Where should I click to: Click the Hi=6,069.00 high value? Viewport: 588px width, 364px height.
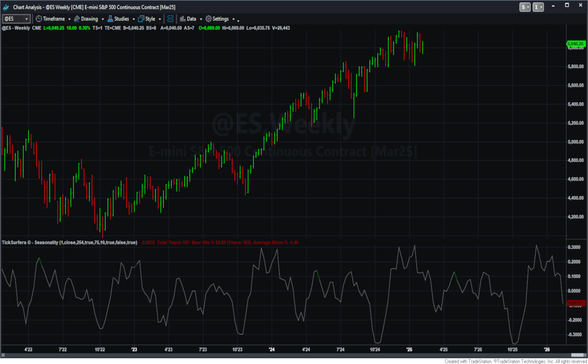coord(233,28)
